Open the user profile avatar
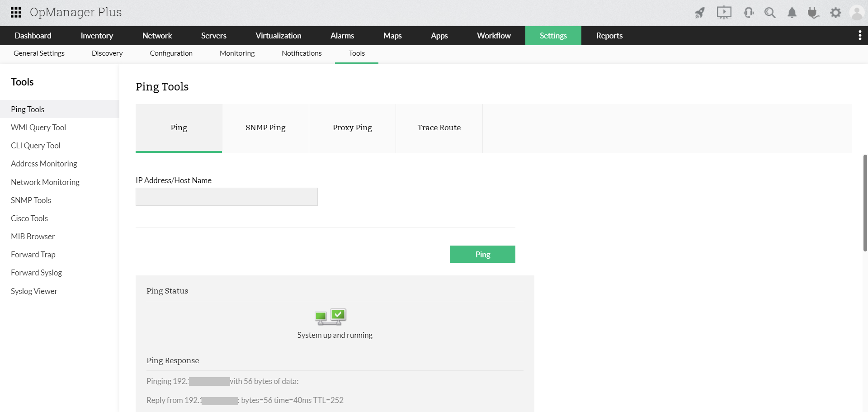 click(x=857, y=13)
